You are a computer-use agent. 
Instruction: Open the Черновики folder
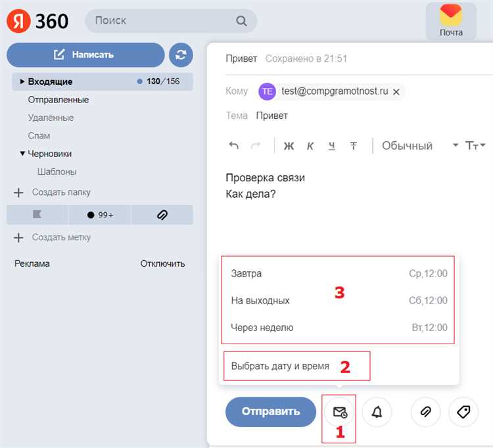coord(50,154)
